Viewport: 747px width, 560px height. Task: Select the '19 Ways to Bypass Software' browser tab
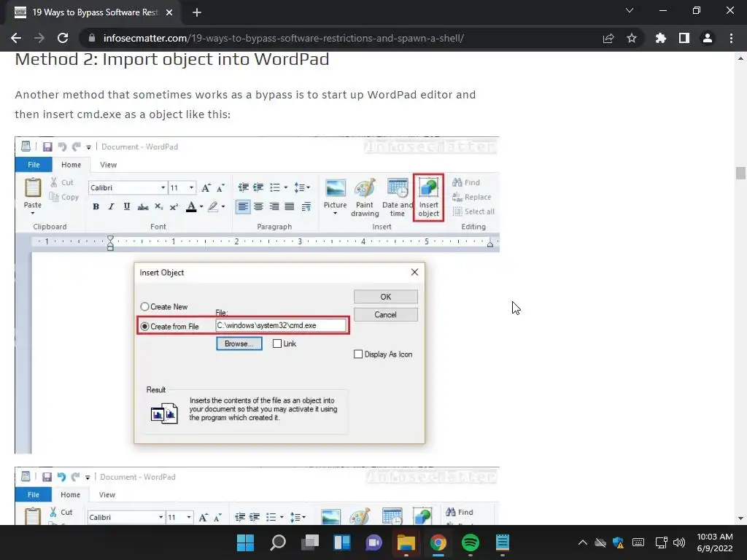94,12
